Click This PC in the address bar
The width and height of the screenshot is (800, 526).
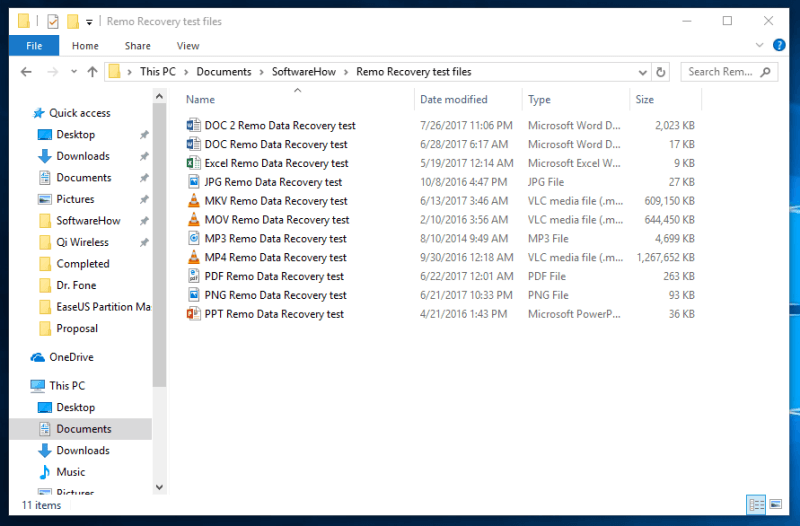tap(158, 72)
